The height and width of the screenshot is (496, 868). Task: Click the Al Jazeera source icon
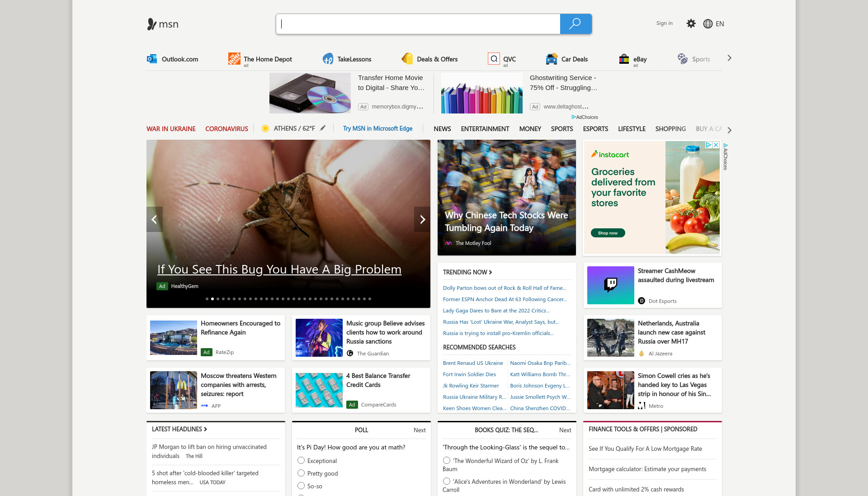coord(642,353)
